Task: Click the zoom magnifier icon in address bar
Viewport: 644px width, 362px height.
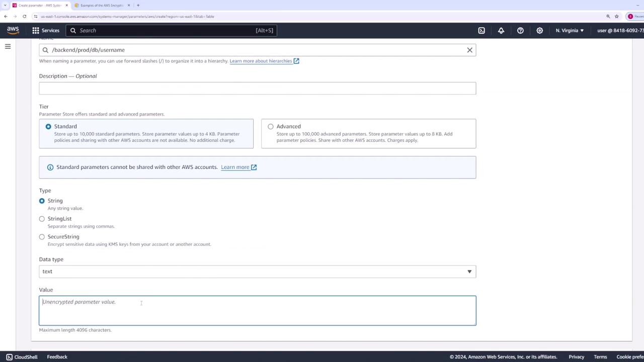Action: pos(608,16)
